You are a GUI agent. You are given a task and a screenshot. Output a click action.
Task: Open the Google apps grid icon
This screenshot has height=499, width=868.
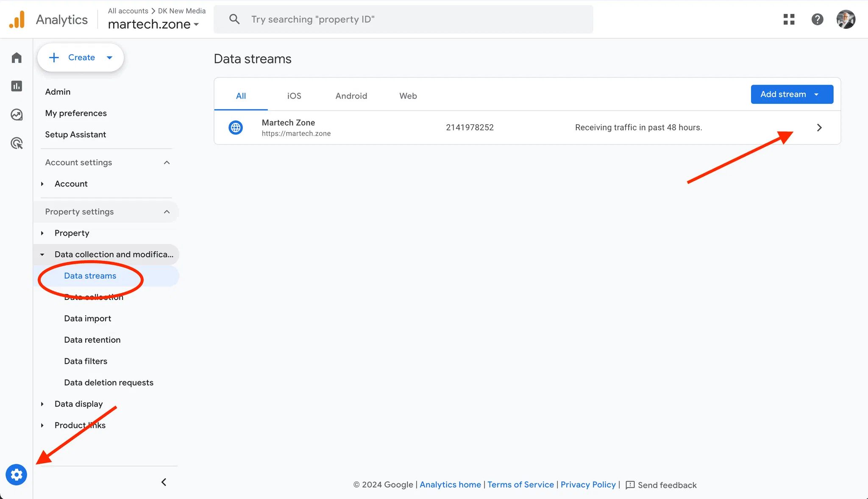(789, 19)
